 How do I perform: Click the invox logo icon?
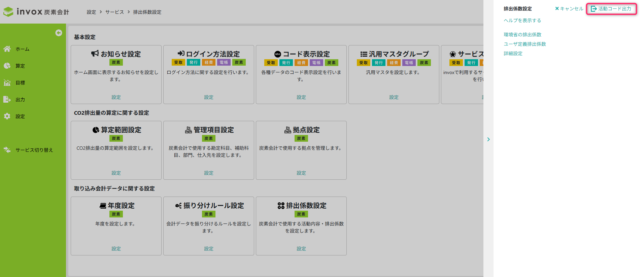[x=8, y=12]
